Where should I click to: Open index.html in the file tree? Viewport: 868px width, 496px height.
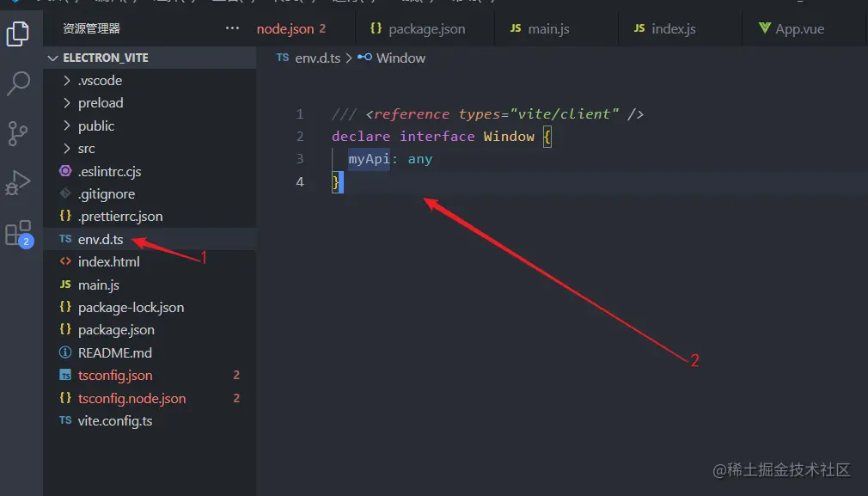coord(150,262)
